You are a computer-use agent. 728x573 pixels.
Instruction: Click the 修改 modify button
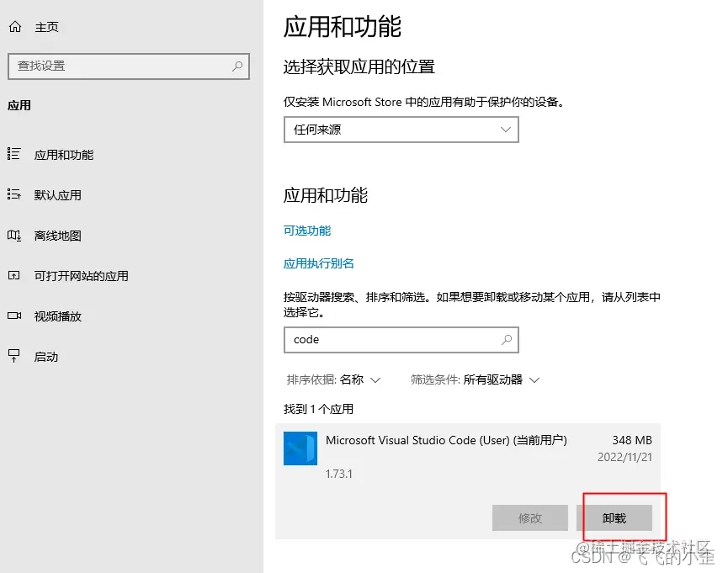530,517
